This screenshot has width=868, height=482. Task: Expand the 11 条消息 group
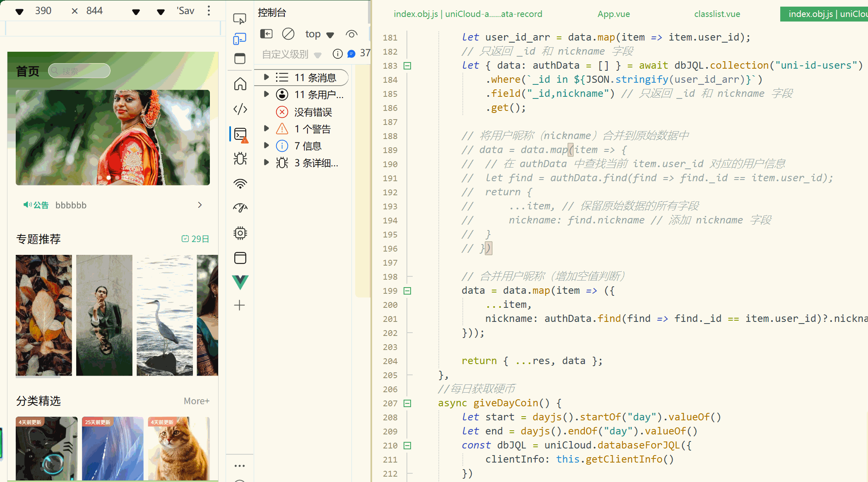tap(267, 77)
